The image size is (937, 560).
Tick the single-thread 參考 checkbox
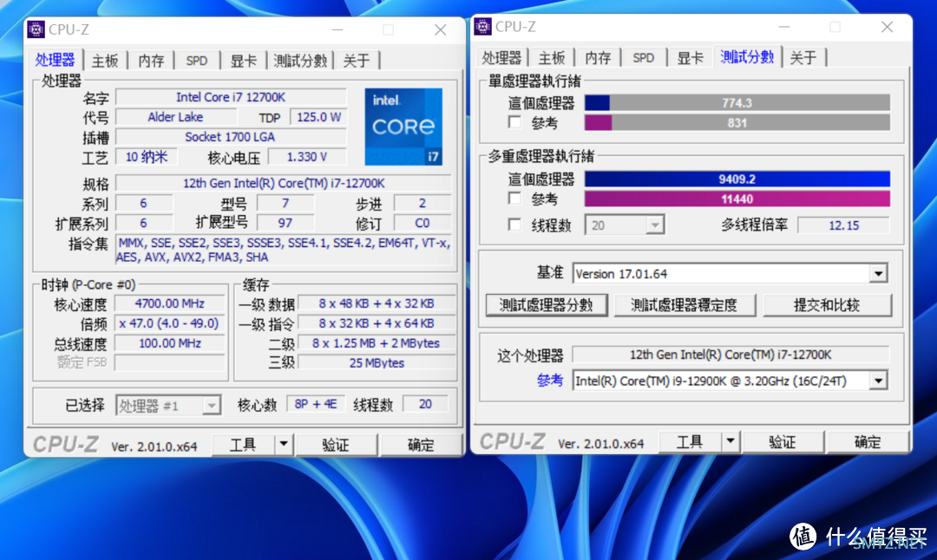click(x=514, y=122)
